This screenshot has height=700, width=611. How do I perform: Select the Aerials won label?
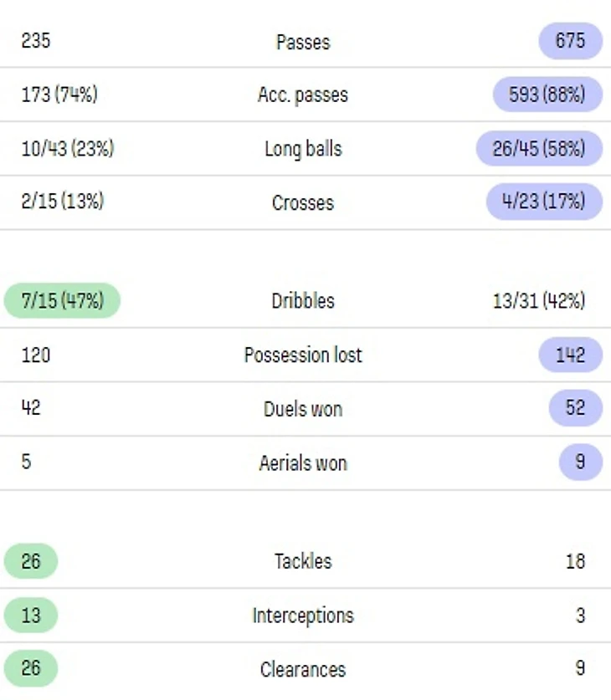tap(303, 463)
